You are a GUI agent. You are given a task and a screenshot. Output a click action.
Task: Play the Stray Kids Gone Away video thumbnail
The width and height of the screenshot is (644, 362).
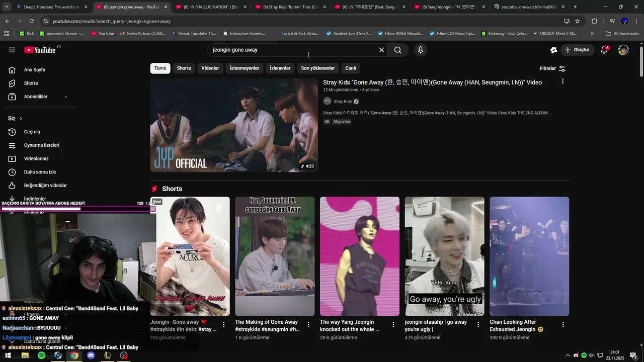234,125
